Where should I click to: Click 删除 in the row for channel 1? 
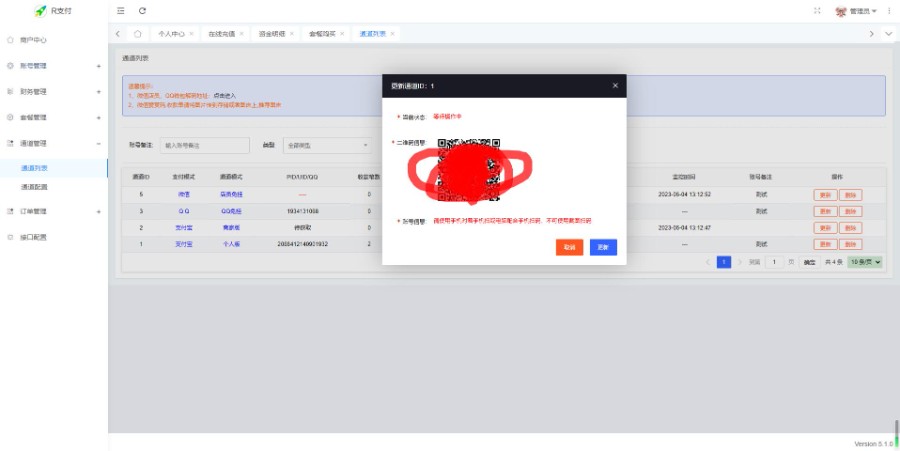coord(851,244)
